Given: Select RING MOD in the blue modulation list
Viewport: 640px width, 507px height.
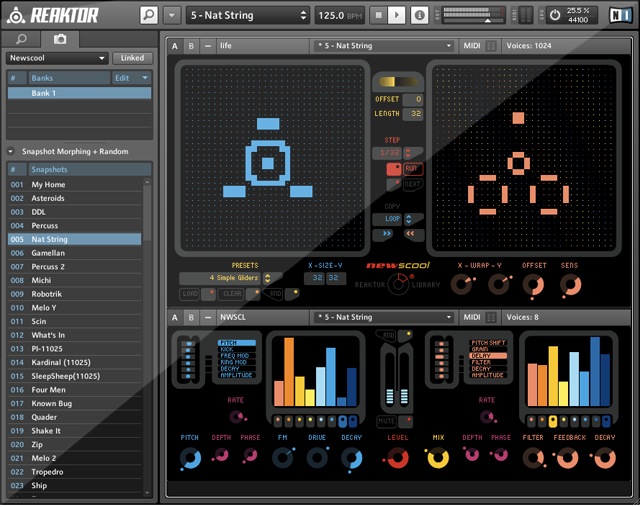Looking at the screenshot, I should click(x=237, y=362).
